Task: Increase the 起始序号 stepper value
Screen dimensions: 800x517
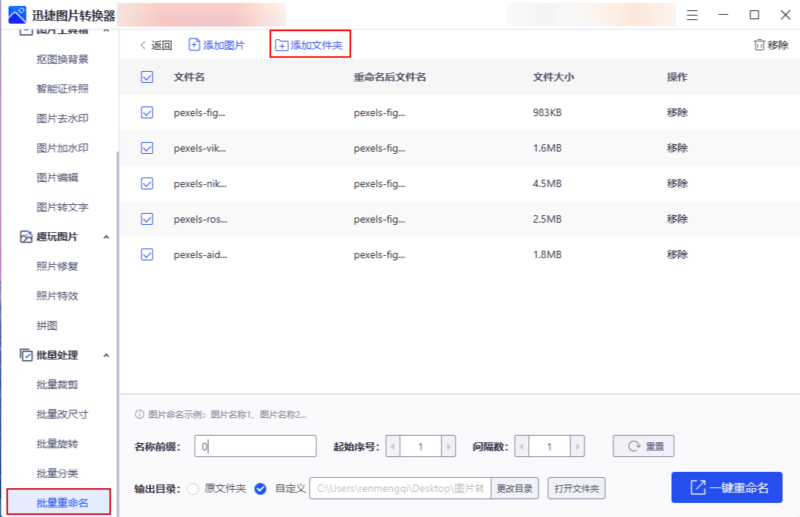Action: [x=450, y=447]
